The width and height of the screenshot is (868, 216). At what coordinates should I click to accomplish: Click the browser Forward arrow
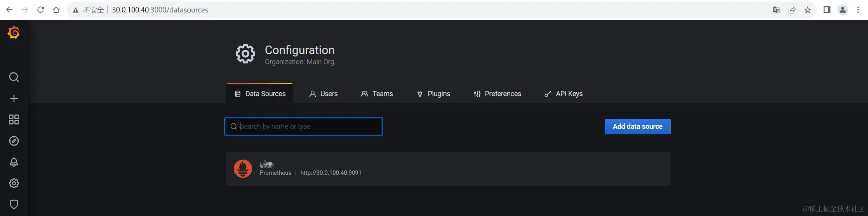pyautogui.click(x=25, y=10)
